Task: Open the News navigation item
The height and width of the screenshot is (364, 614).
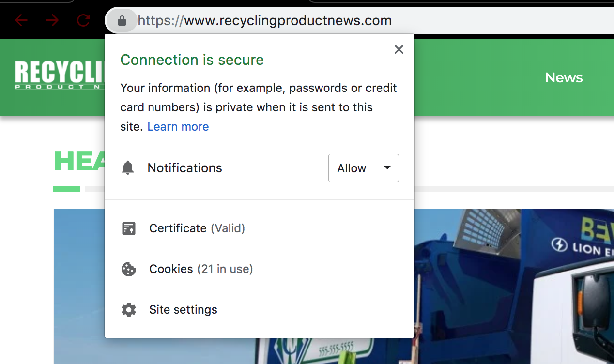Action: [564, 77]
